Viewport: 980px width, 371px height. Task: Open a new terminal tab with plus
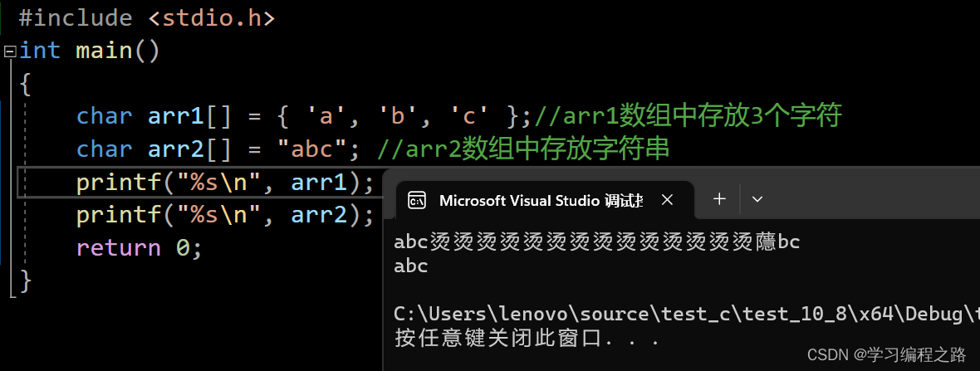pyautogui.click(x=719, y=199)
